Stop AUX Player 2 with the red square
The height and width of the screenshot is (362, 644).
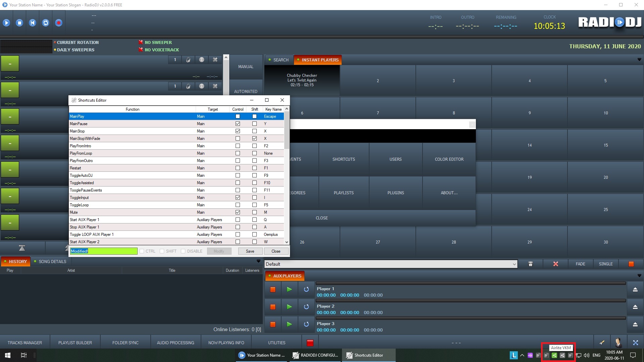(273, 307)
